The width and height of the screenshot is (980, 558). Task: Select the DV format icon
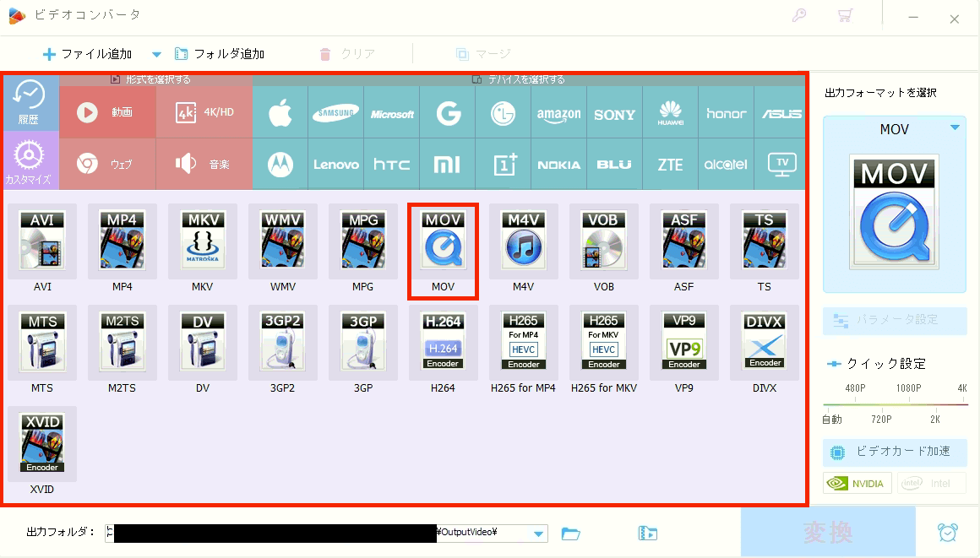(x=203, y=343)
